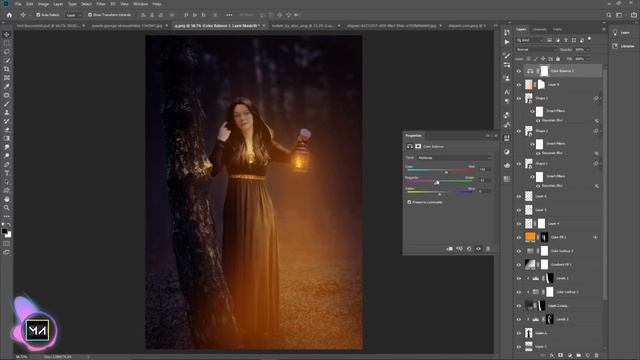This screenshot has width=640, height=360.
Task: Select the Color Fill 1 orange thumbnail
Action: tap(530, 237)
